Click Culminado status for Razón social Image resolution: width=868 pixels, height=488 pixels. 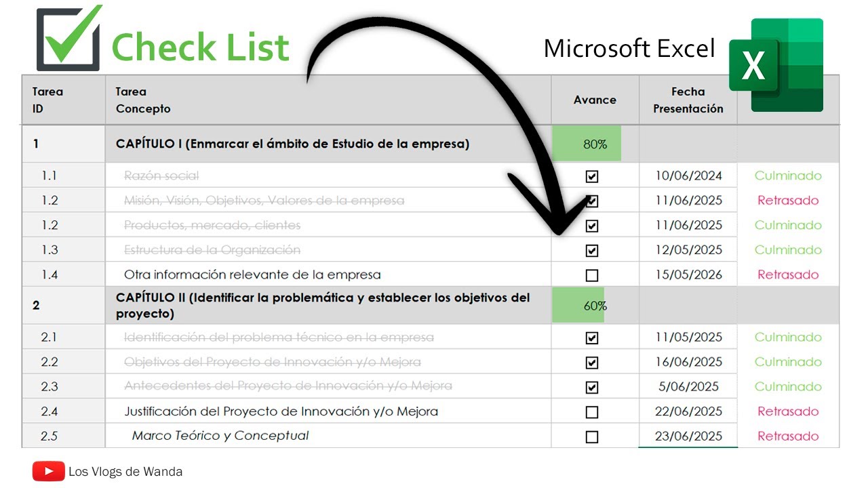[x=788, y=176]
